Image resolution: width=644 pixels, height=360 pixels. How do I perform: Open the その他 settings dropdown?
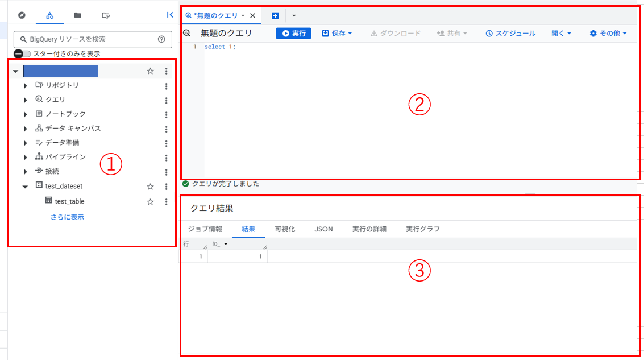point(608,34)
